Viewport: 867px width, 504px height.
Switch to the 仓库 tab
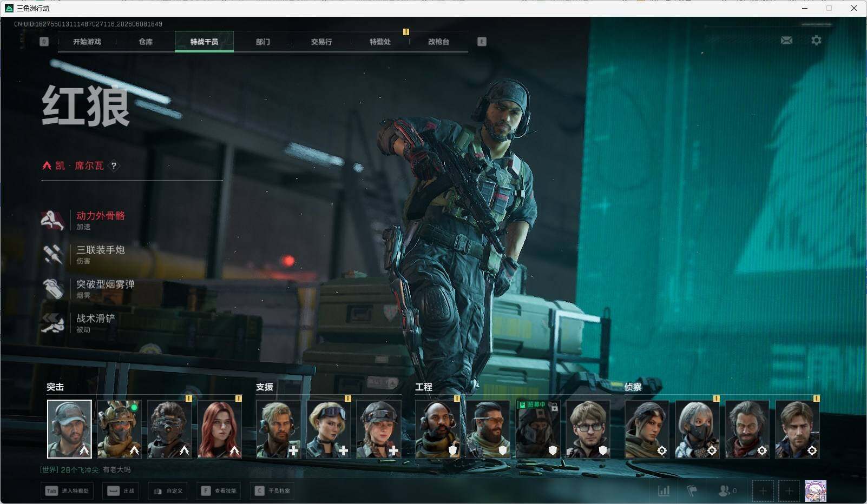146,42
